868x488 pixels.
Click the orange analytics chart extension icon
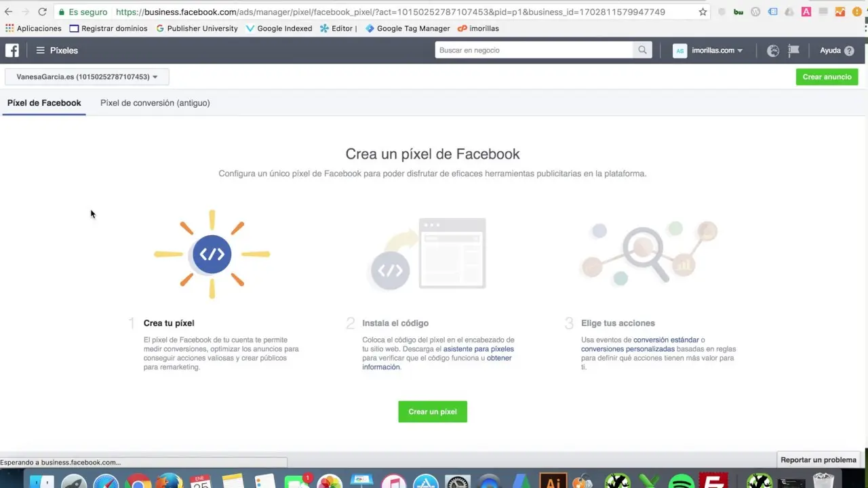pos(840,12)
